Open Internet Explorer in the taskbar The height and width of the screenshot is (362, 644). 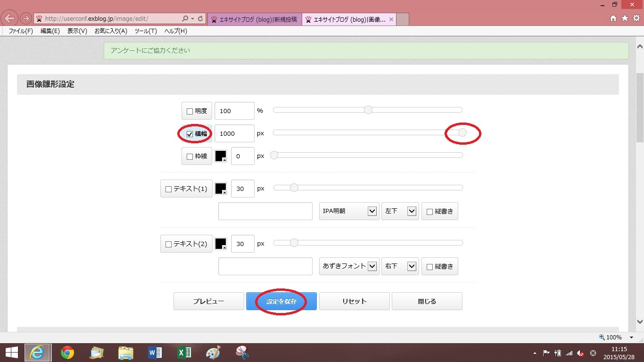click(x=37, y=352)
